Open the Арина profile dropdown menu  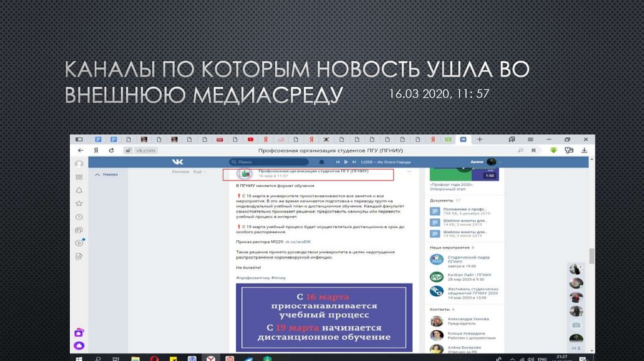click(486, 162)
